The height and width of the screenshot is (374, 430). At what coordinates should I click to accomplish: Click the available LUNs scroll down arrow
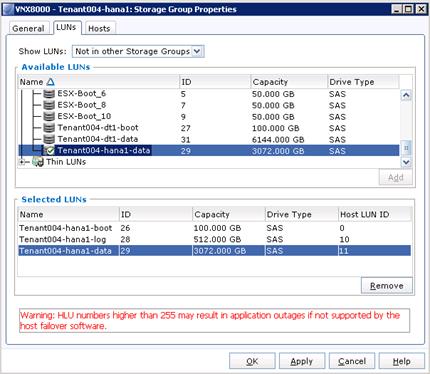[x=406, y=162]
